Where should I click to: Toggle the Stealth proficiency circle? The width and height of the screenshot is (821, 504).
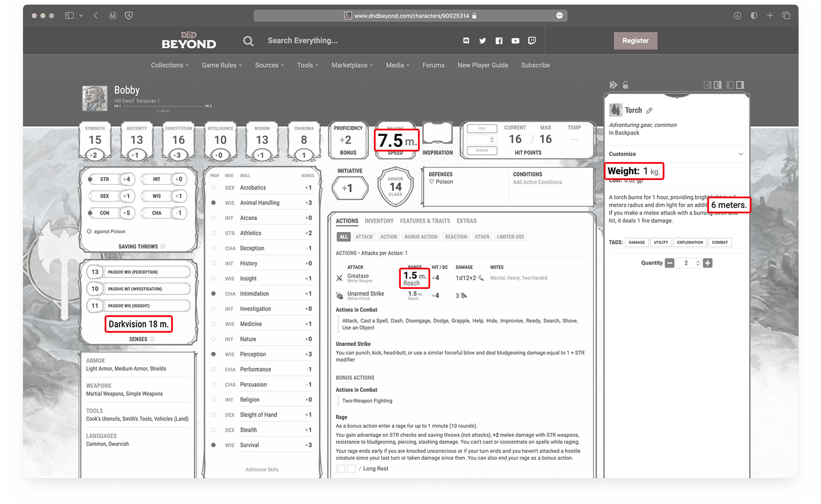tap(213, 430)
